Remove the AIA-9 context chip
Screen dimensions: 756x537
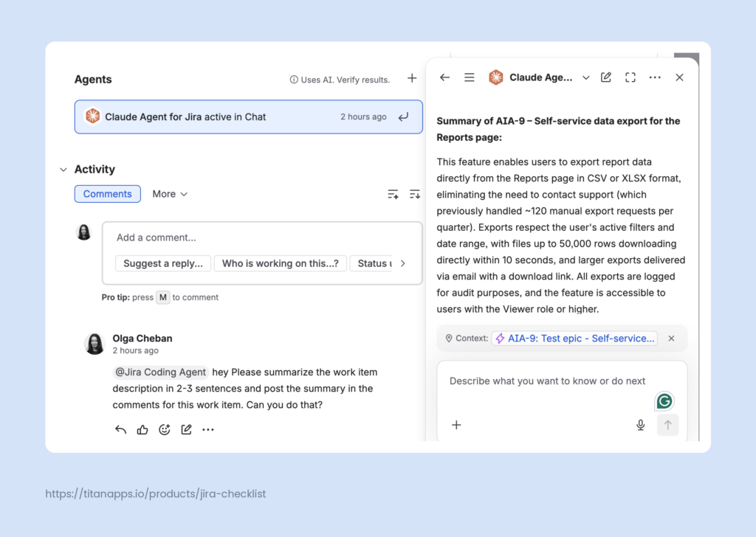[x=671, y=339]
